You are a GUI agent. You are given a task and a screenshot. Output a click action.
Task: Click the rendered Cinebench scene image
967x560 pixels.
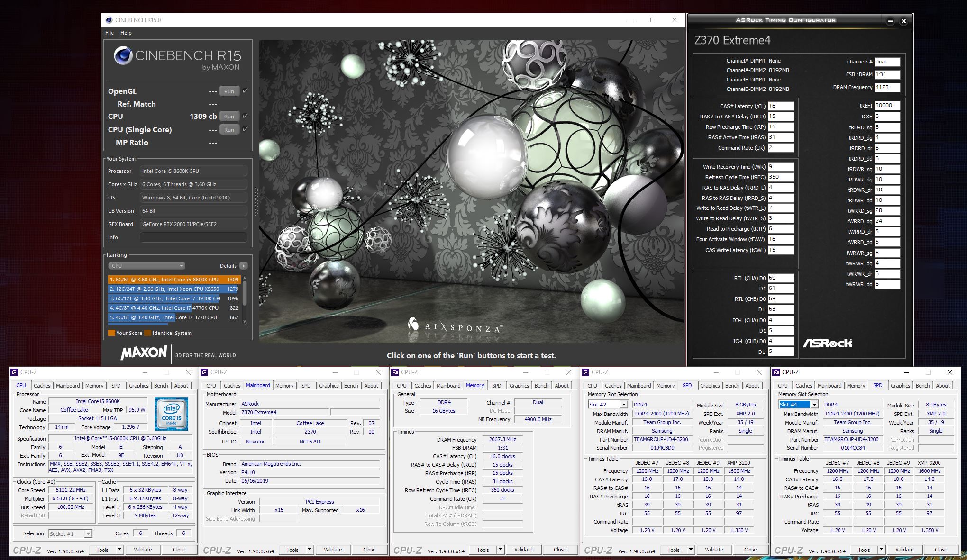[x=471, y=191]
